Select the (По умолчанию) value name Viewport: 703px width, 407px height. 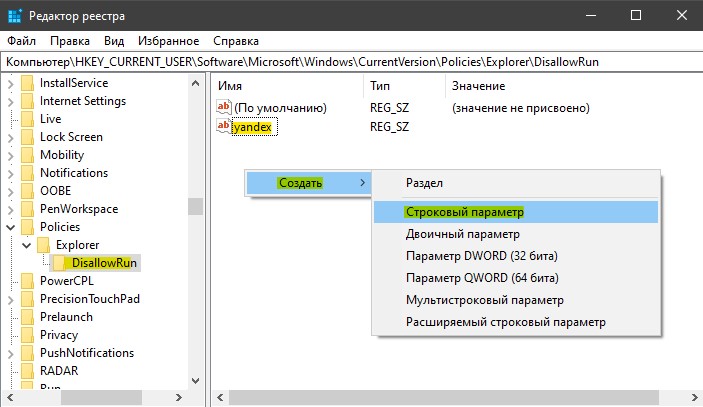[280, 108]
